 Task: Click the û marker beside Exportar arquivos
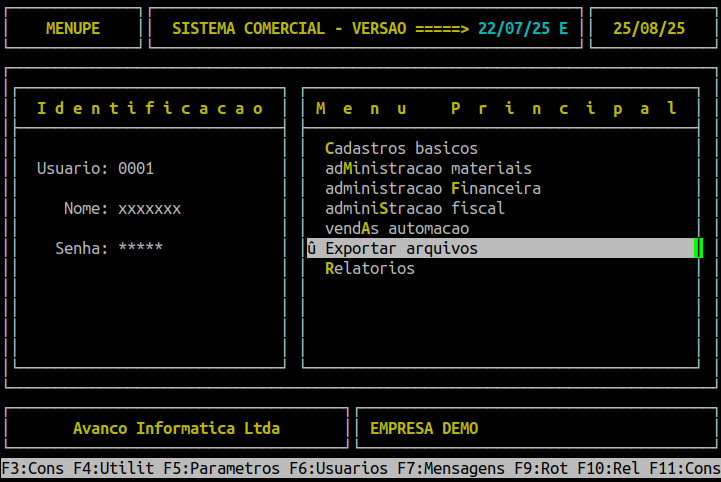pos(312,248)
